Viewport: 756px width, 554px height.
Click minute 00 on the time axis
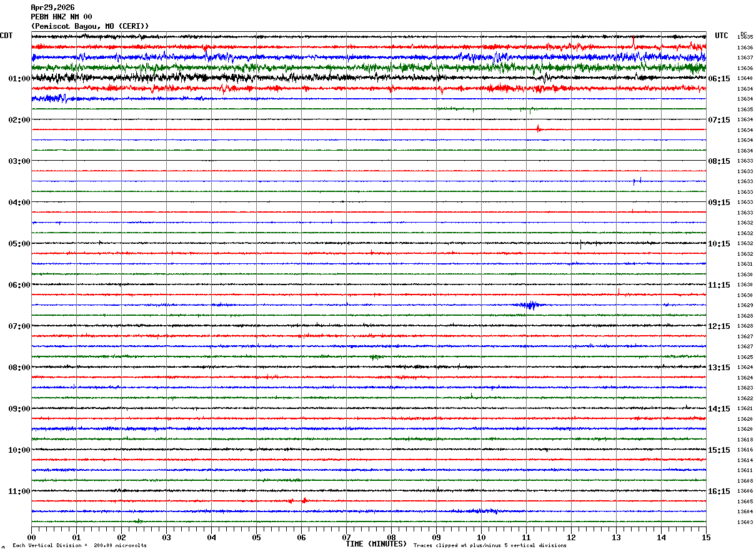[x=31, y=537]
